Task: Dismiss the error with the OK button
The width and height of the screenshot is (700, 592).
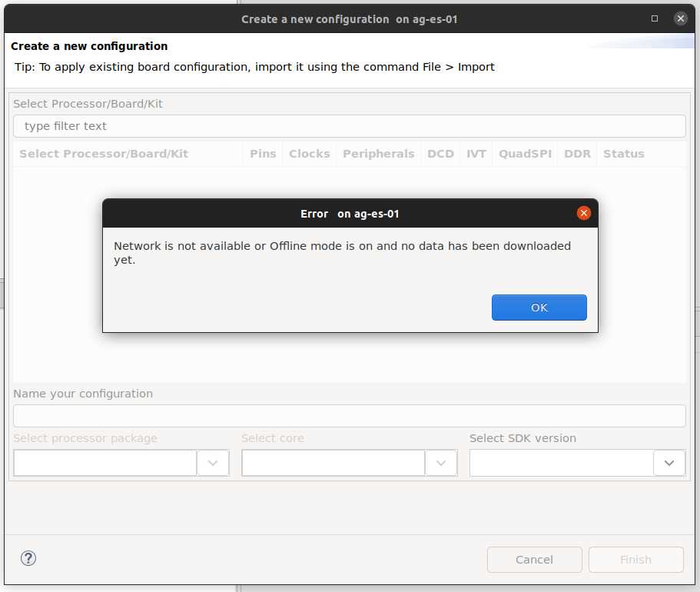Action: (539, 308)
